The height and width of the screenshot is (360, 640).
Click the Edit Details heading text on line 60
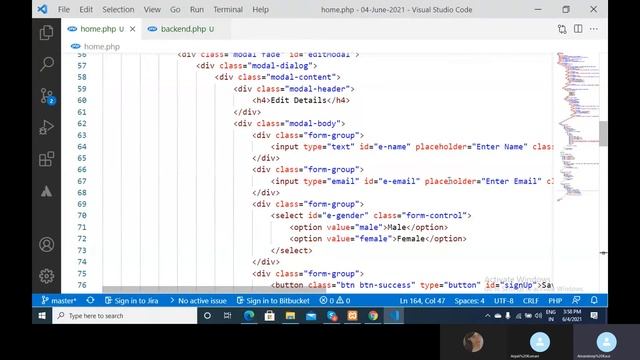[298, 100]
